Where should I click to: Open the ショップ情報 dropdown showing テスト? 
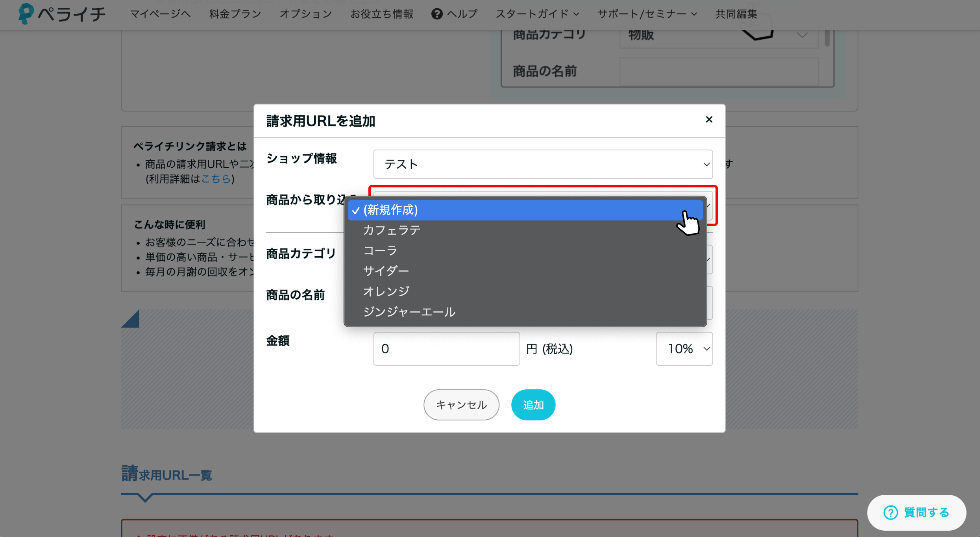pyautogui.click(x=543, y=164)
